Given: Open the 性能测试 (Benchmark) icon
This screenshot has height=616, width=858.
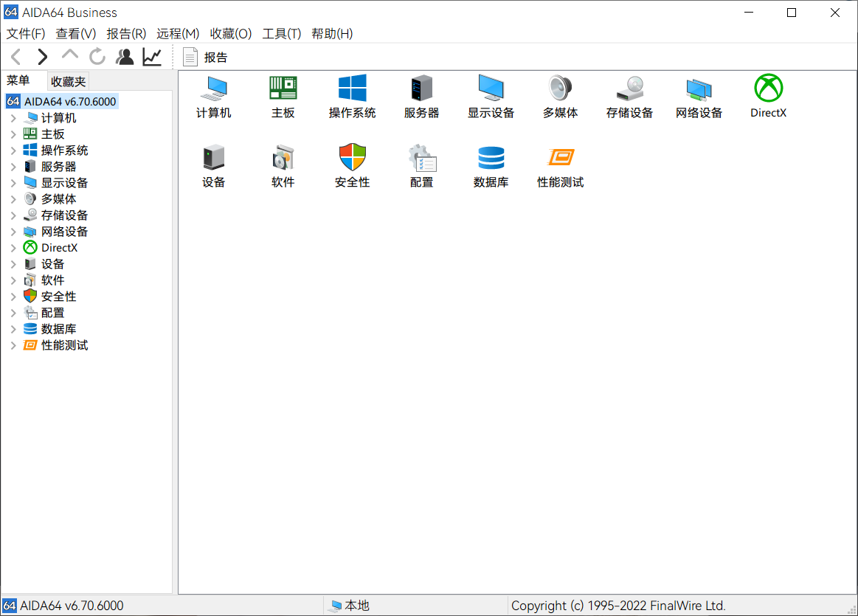Looking at the screenshot, I should [560, 164].
